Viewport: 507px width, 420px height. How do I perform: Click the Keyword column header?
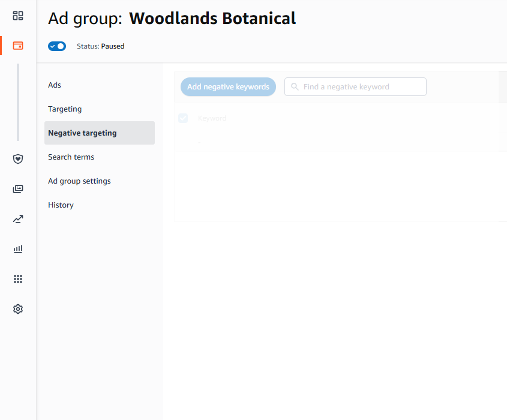[212, 118]
